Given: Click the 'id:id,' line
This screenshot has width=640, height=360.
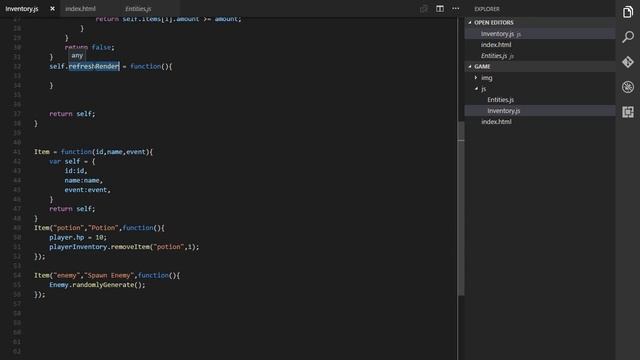Looking at the screenshot, I should [x=76, y=171].
